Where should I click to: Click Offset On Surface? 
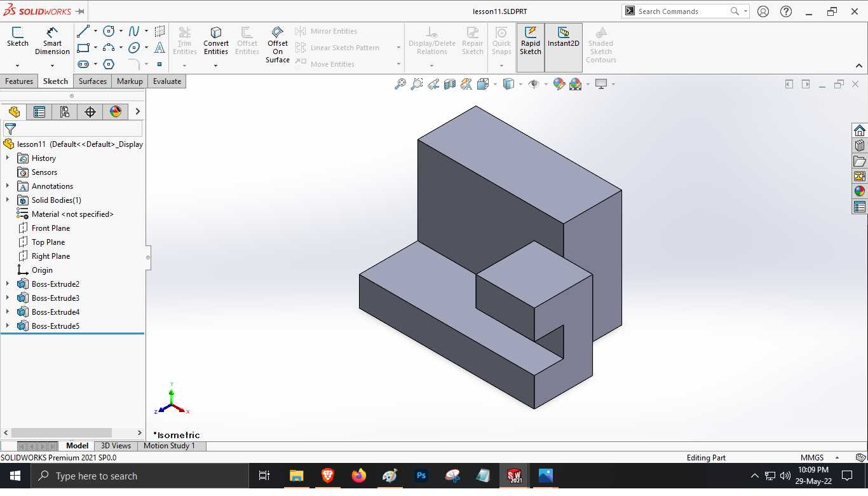click(278, 45)
